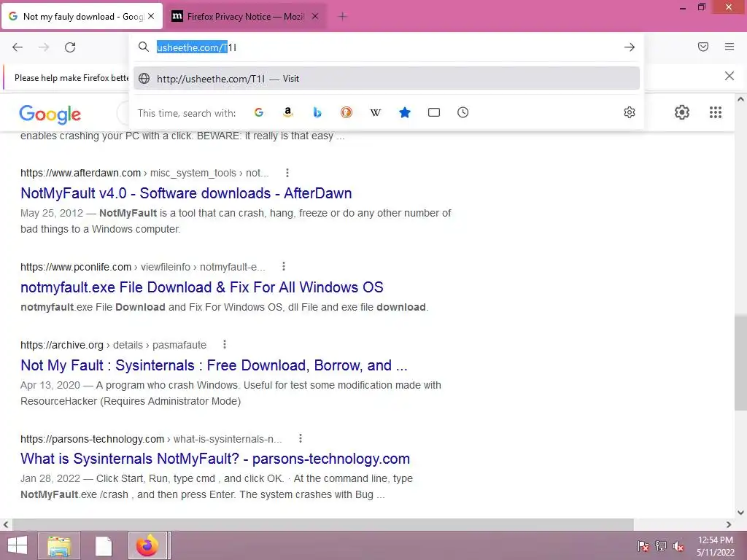This screenshot has height=560, width=747.
Task: Click the https://archive.org breadcrumb text
Action: pos(62,345)
